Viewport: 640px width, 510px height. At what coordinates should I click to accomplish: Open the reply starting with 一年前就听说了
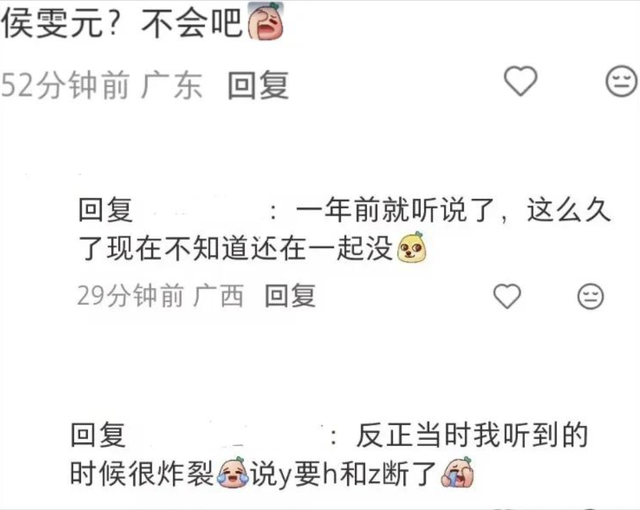pyautogui.click(x=344, y=229)
